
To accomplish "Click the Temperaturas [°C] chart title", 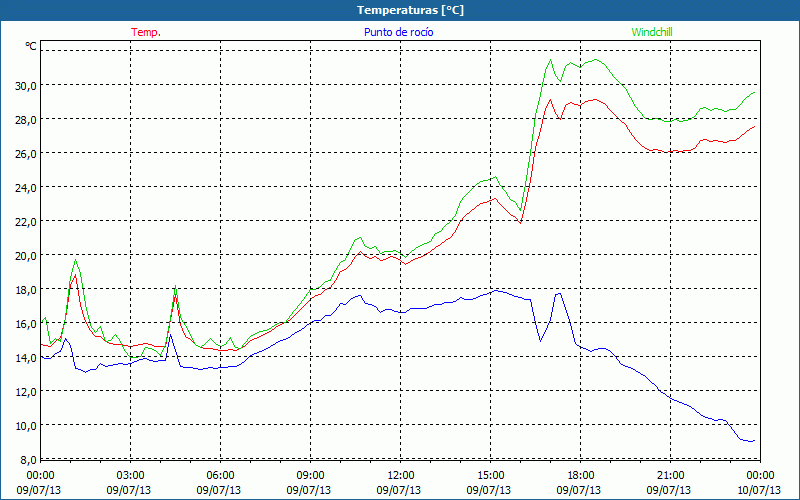I will [x=410, y=10].
